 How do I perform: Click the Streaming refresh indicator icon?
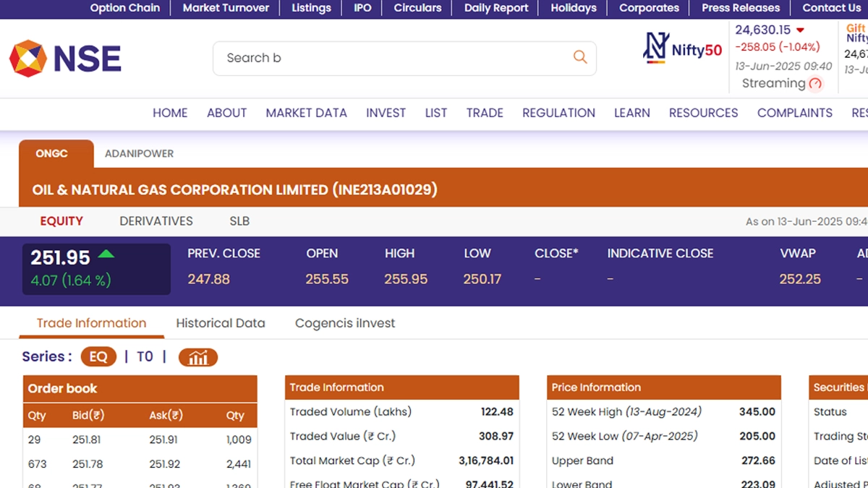pos(815,84)
